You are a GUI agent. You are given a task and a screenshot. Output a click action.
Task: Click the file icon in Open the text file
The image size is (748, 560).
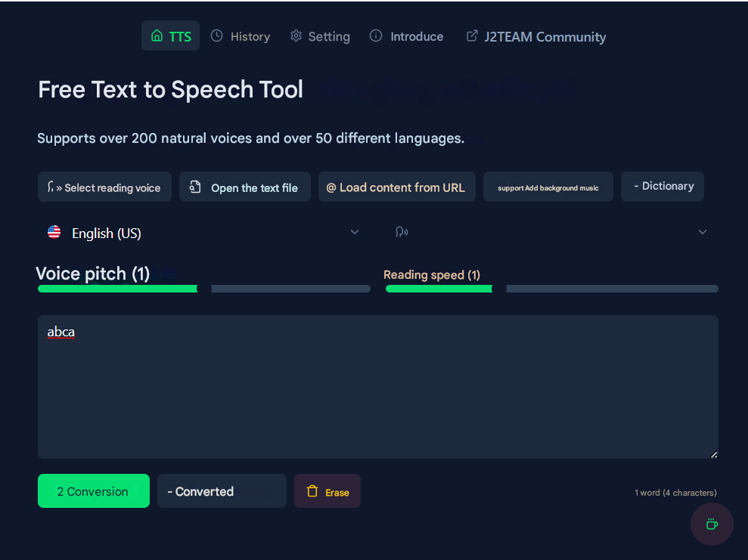coord(195,187)
